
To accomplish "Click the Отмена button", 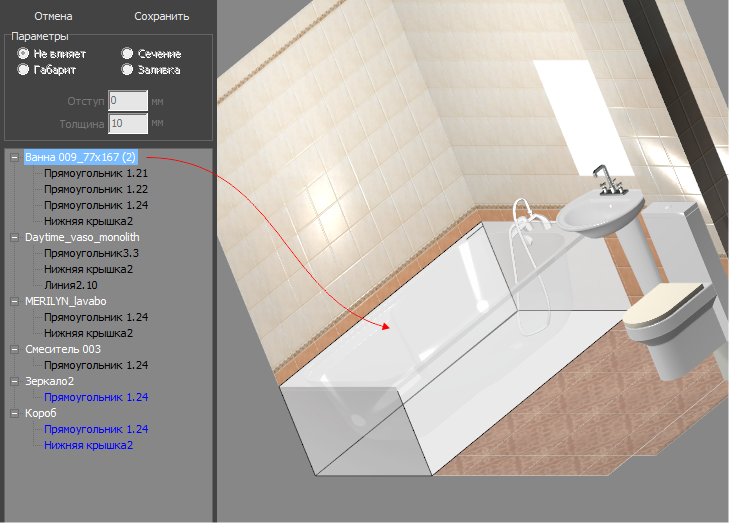I will [x=52, y=17].
